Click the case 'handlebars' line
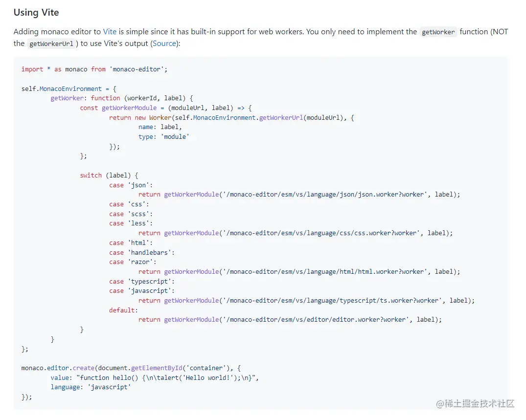The height and width of the screenshot is (420, 526). pos(141,253)
